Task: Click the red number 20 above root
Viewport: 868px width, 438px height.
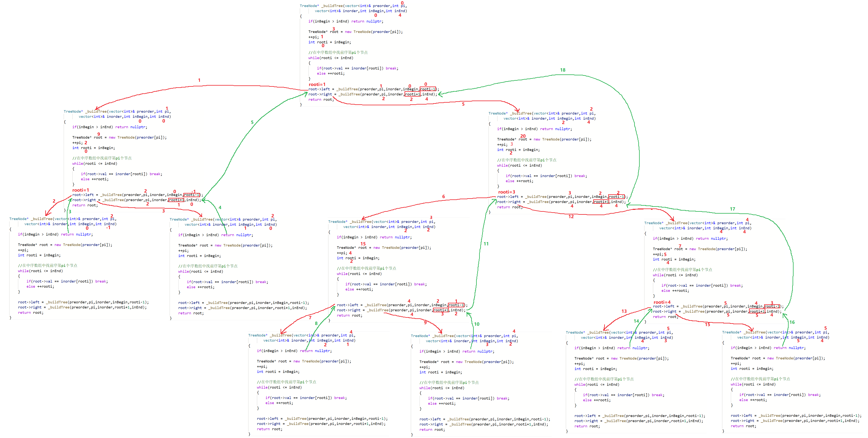Action: click(x=523, y=136)
